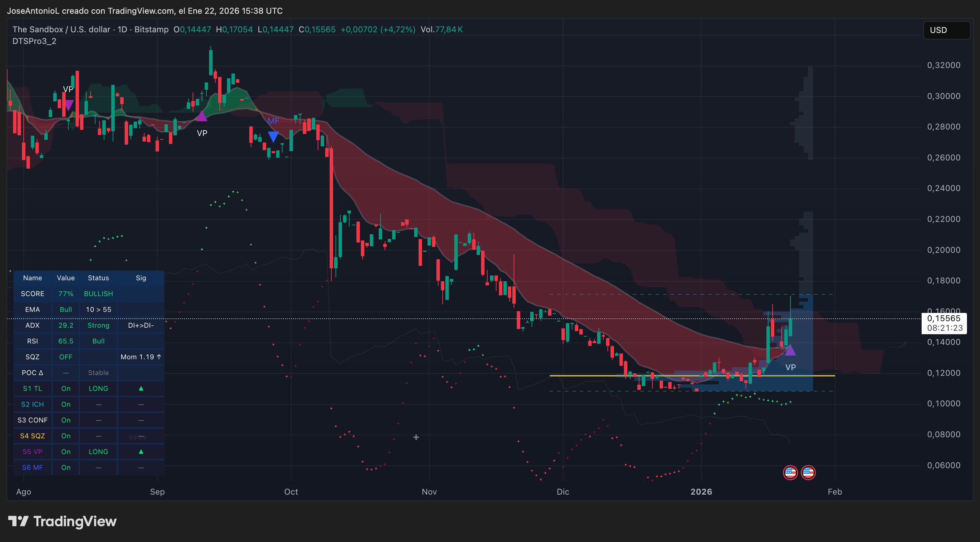Click The Sandbox / U.S. dollar symbol title
Viewport: 980px width, 542px height.
pyautogui.click(x=61, y=29)
